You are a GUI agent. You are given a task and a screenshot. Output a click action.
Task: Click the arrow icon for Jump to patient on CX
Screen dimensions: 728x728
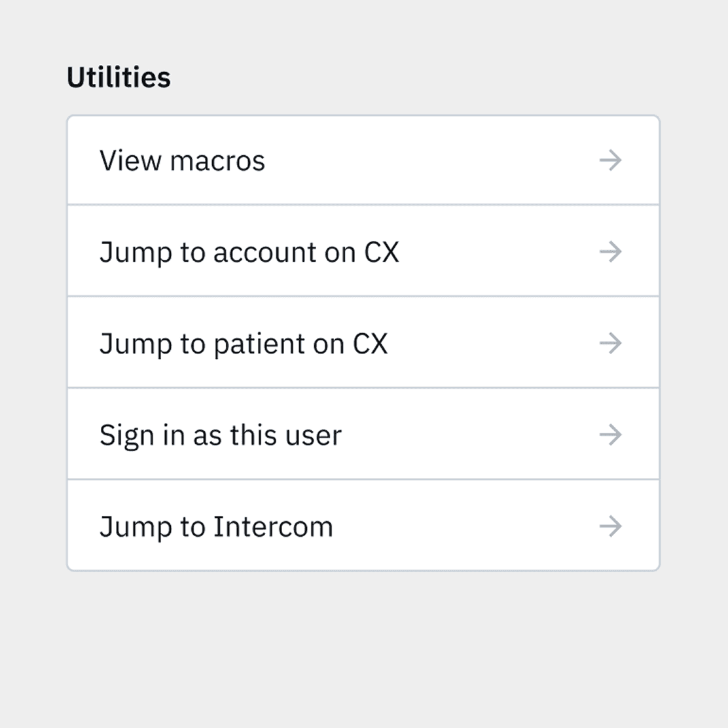(x=611, y=343)
